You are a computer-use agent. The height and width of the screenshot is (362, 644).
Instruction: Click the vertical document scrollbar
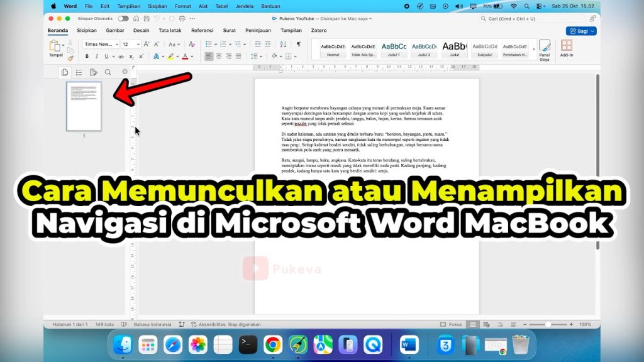[x=597, y=162]
